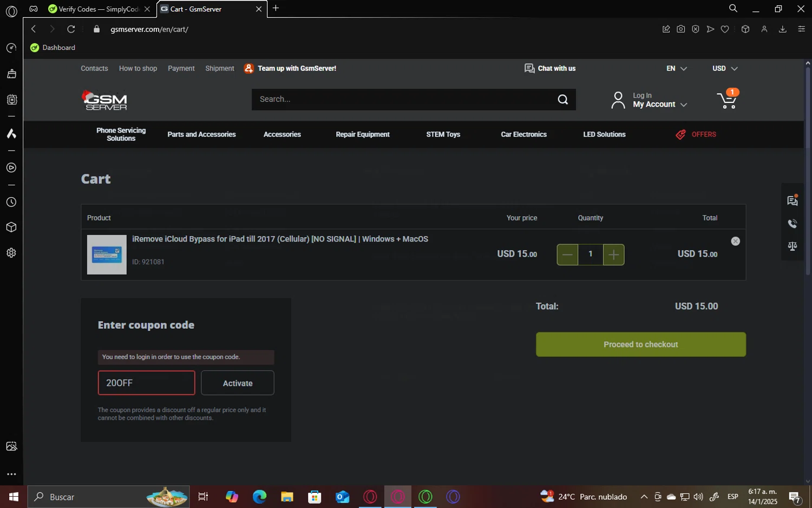The height and width of the screenshot is (508, 812).
Task: Remove iRemove iCloud Bypass item from cart
Action: tap(735, 242)
